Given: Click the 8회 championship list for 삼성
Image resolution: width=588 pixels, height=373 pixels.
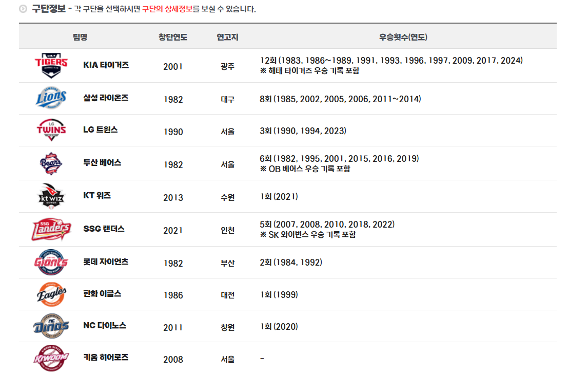Looking at the screenshot, I should [340, 99].
